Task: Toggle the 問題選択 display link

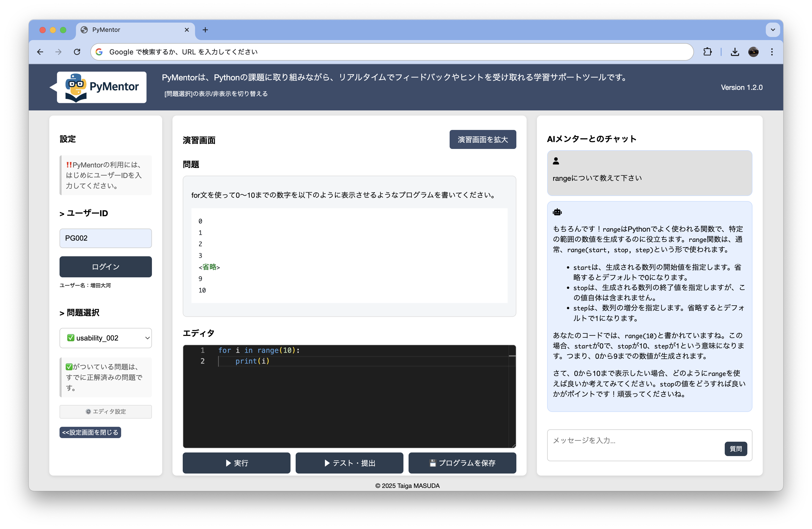Action: point(216,94)
